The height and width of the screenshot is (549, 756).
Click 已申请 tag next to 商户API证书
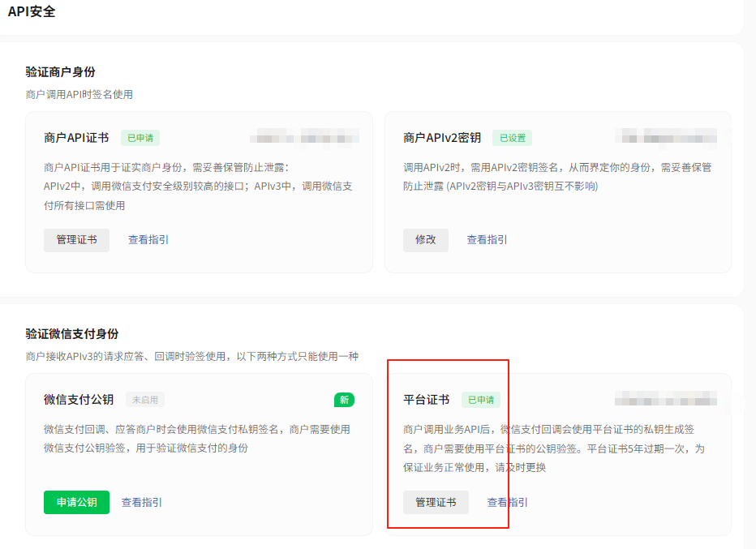[x=140, y=138]
